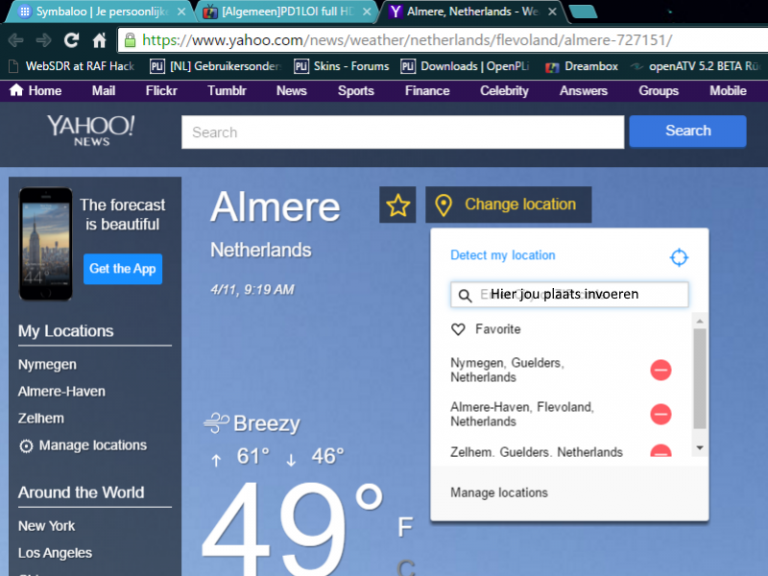Click the star favorite icon beside Almere
768x576 pixels.
pos(398,205)
